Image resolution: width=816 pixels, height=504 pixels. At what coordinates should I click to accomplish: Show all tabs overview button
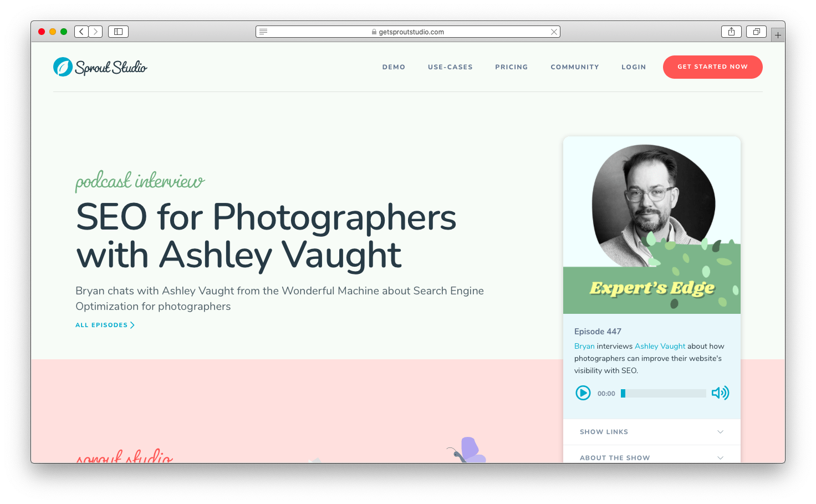point(756,32)
